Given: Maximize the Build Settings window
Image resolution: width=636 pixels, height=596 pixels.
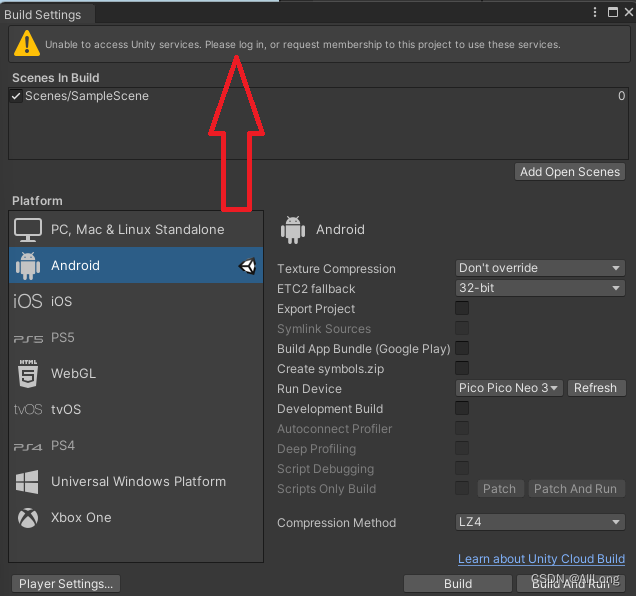Looking at the screenshot, I should (x=613, y=12).
